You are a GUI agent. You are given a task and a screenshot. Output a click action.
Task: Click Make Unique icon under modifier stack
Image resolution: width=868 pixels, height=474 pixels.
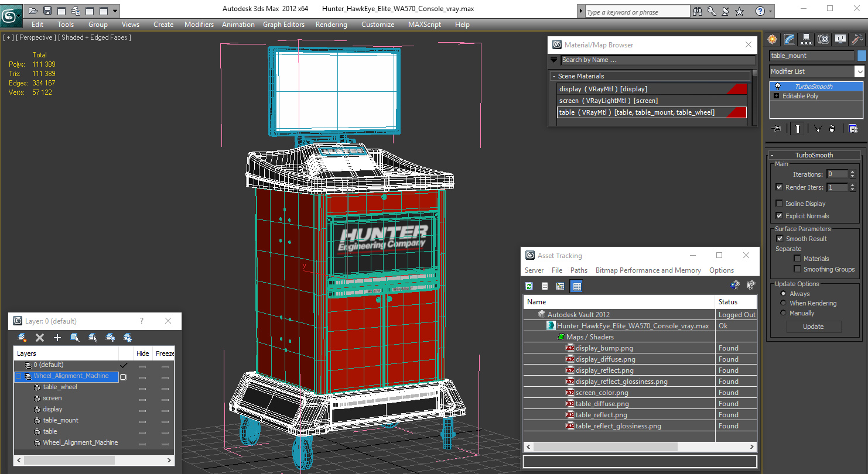(x=818, y=129)
